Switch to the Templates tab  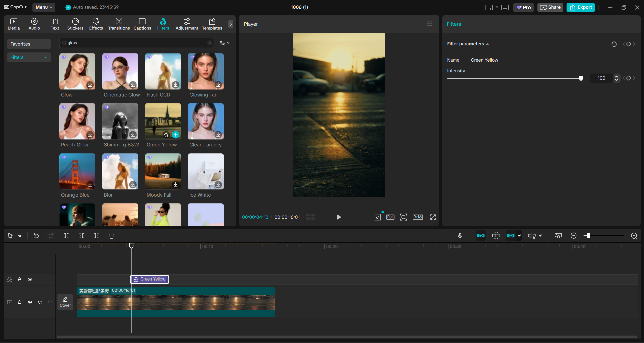[212, 24]
